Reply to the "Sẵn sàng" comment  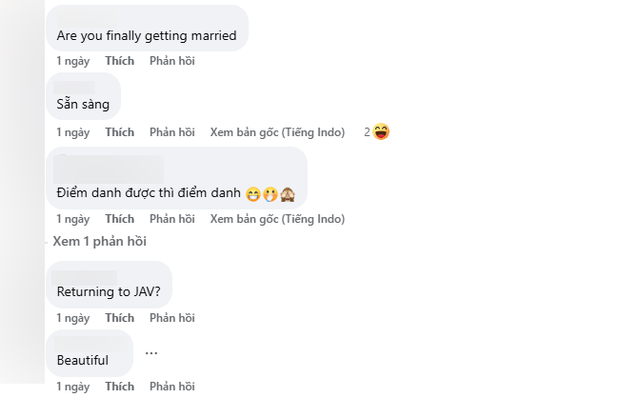172,132
